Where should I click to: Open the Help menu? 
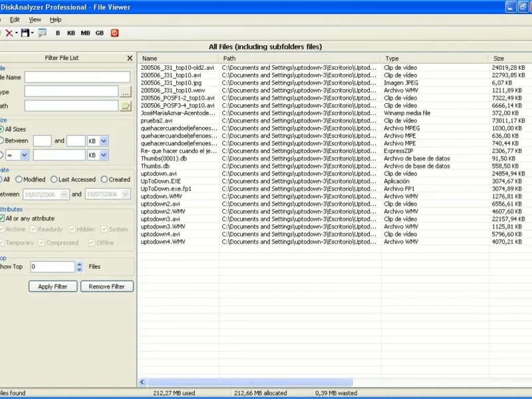point(56,20)
